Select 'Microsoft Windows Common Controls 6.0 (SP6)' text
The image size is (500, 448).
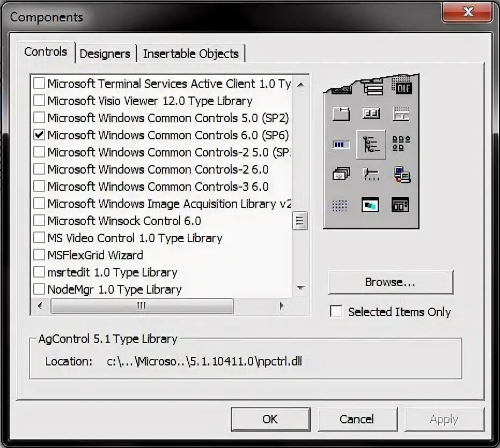click(168, 135)
